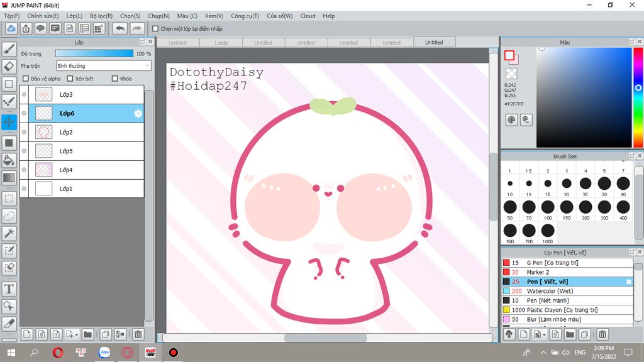The image size is (644, 362).
Task: Select the Text tool
Action: pos(9,289)
